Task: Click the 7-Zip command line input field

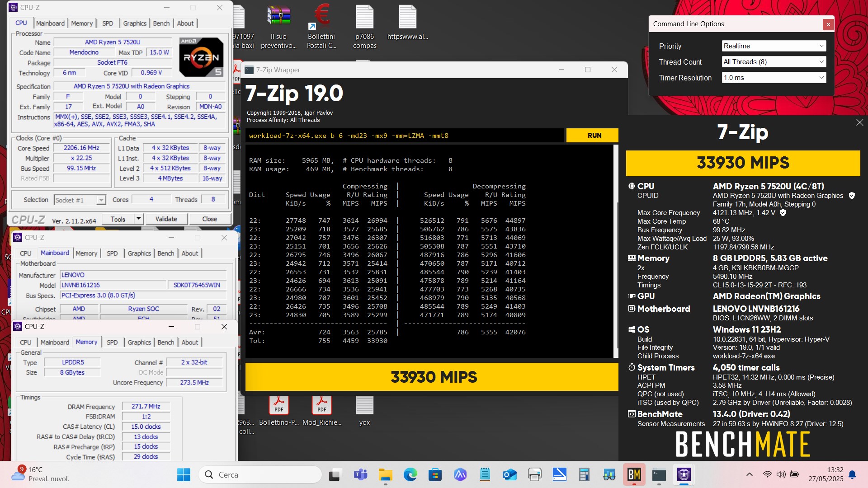Action: (x=405, y=136)
